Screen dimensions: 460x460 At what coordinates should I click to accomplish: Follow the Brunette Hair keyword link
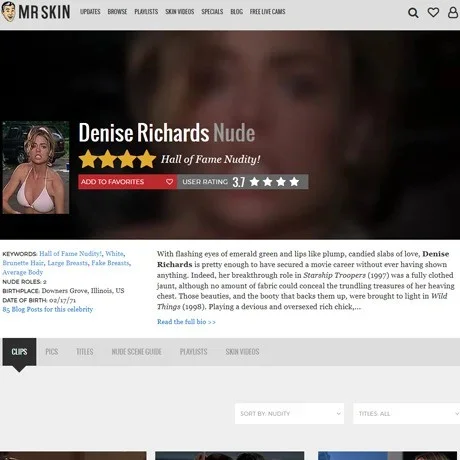(x=23, y=263)
